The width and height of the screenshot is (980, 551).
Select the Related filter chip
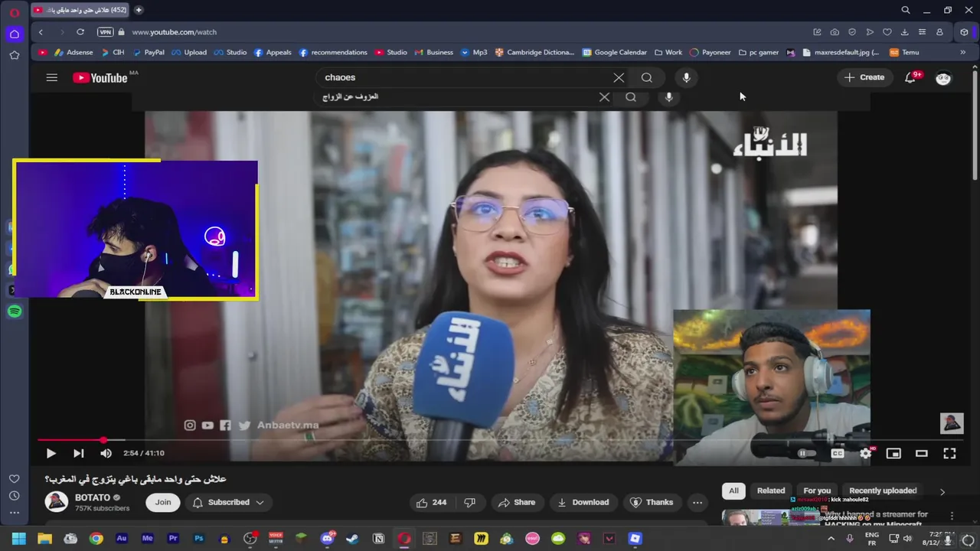(771, 491)
